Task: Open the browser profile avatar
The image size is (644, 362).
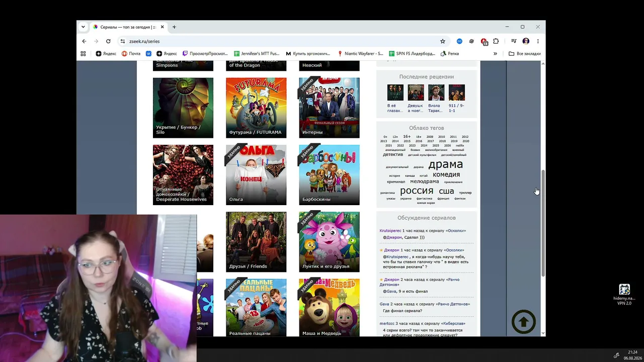Action: [526, 41]
